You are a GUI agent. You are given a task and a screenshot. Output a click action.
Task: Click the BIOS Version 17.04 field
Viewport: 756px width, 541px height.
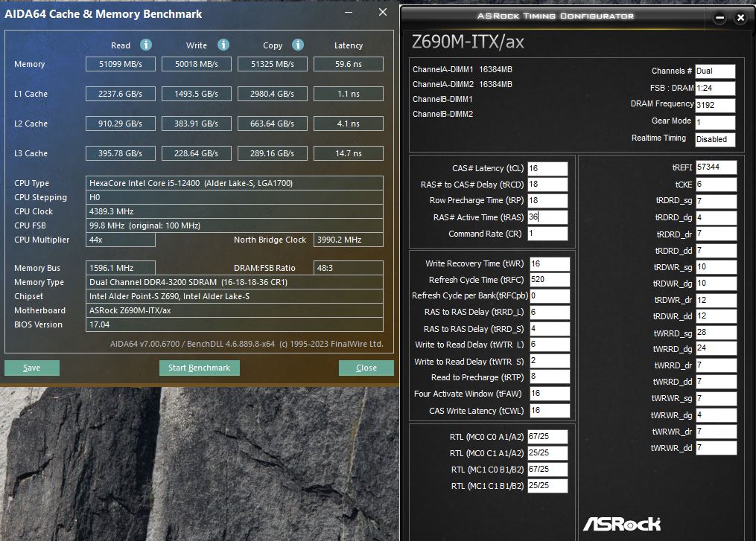[235, 324]
